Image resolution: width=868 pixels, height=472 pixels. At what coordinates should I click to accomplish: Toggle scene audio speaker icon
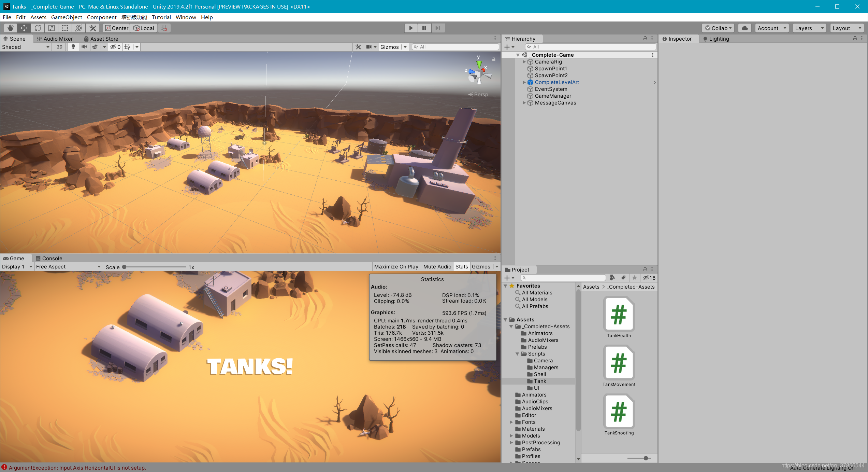pos(84,47)
